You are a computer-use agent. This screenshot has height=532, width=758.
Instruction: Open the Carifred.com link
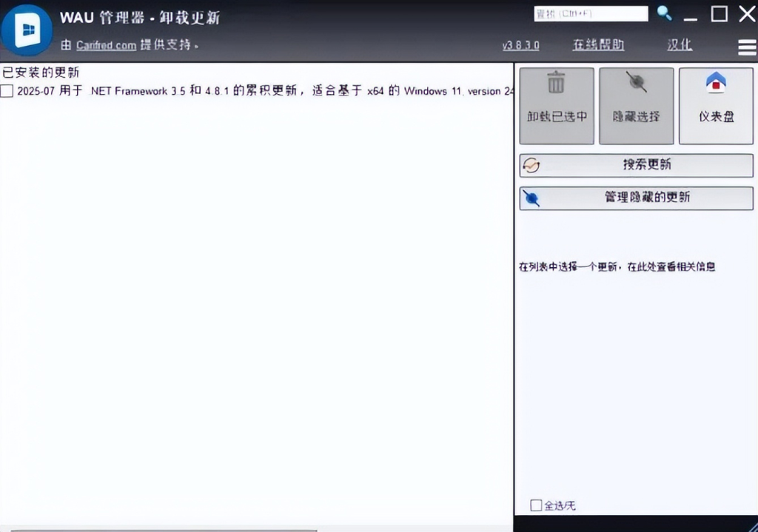coord(106,45)
